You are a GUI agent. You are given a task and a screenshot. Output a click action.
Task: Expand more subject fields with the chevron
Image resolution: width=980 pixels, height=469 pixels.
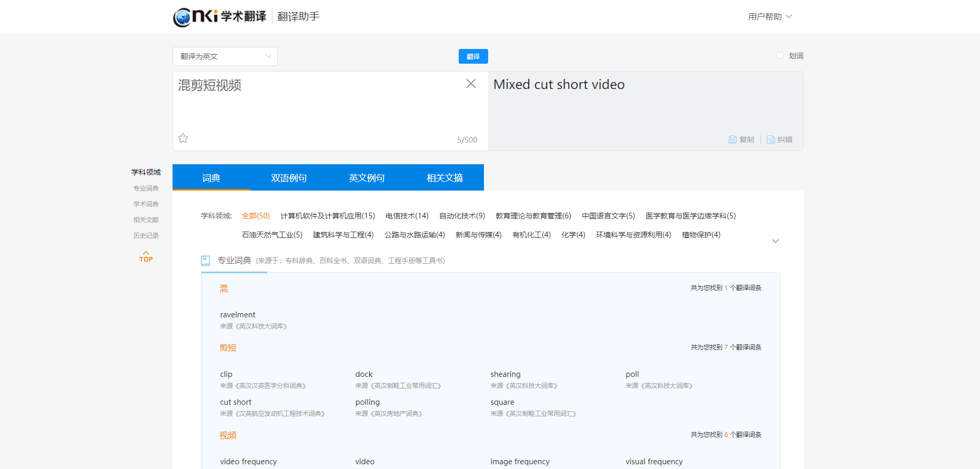click(775, 241)
